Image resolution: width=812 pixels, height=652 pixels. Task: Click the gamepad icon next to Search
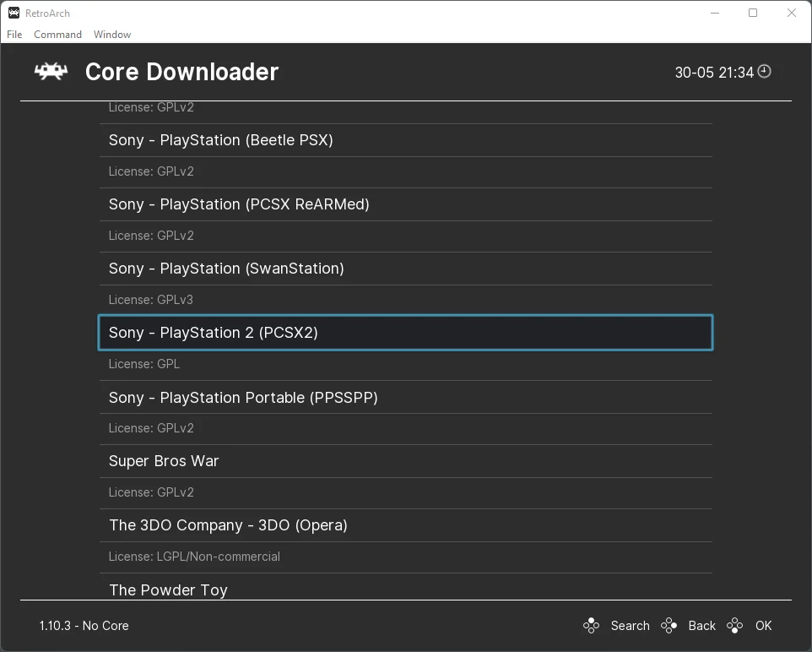pos(591,626)
